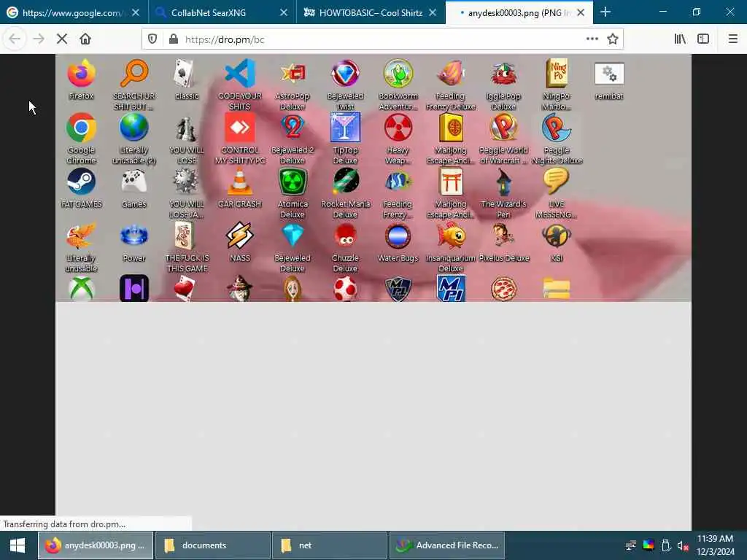Bookmark this page with the star

coord(613,39)
